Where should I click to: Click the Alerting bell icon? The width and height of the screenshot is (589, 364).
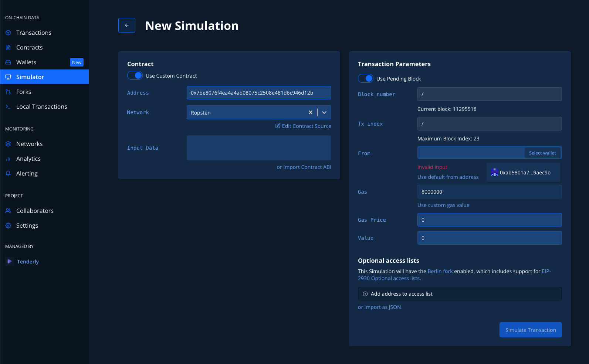pos(8,173)
